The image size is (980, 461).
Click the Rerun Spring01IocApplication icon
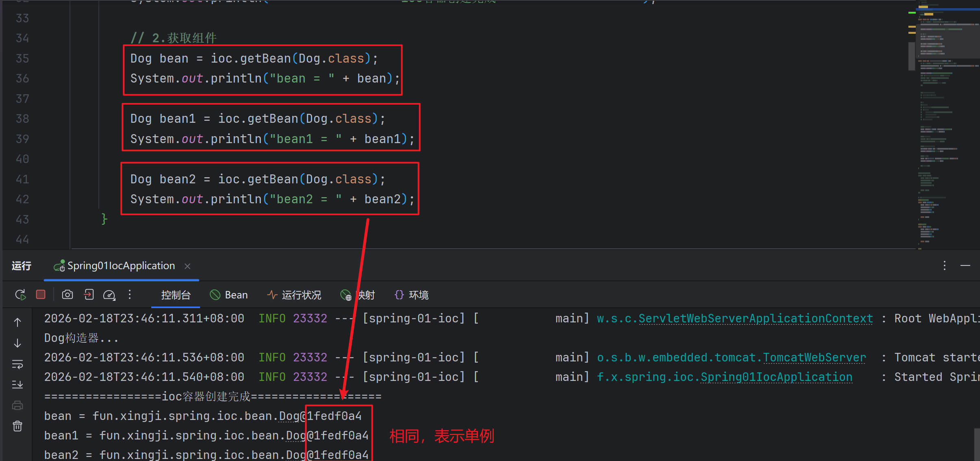click(20, 295)
